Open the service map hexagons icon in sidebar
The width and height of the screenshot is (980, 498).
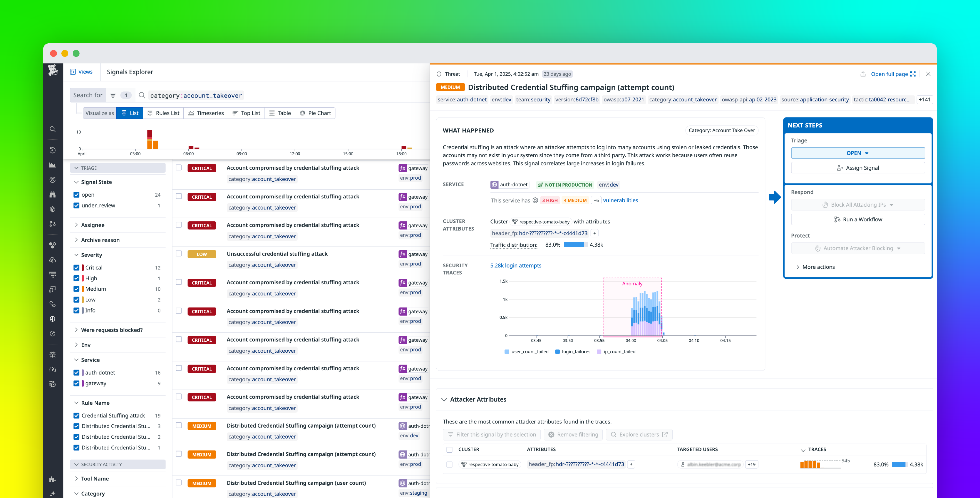click(53, 245)
